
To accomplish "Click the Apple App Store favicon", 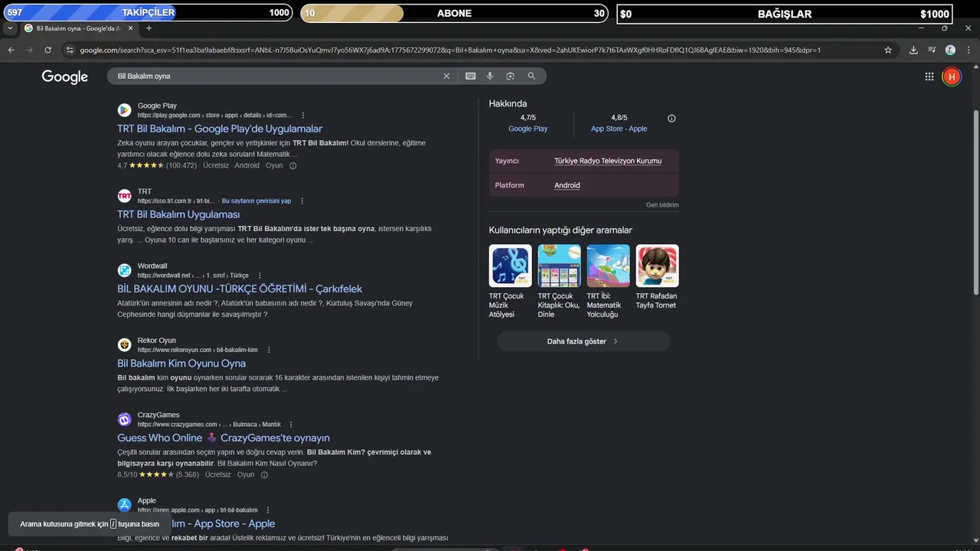I will tap(124, 505).
